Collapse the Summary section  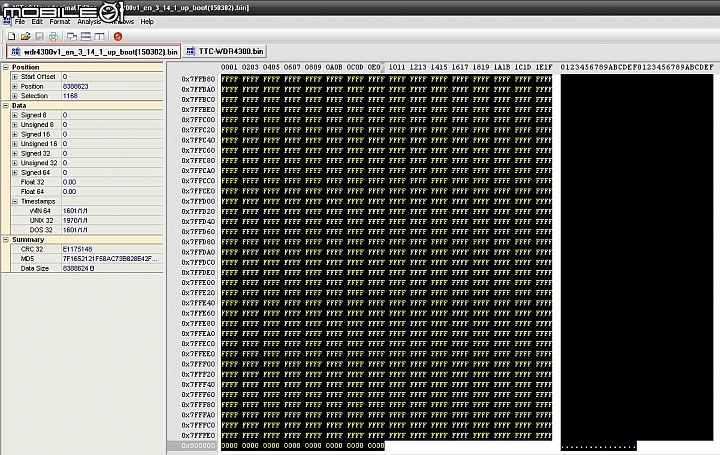(6, 240)
